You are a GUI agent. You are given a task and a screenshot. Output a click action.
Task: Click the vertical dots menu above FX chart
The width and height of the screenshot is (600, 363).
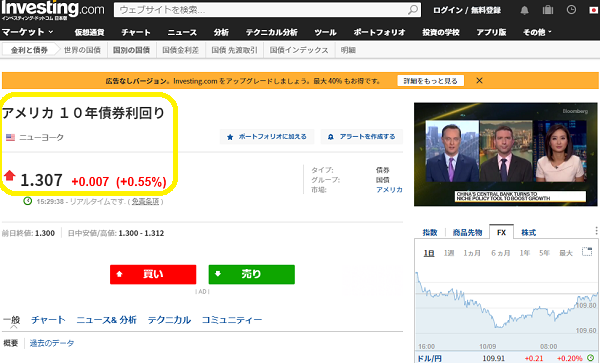596,230
